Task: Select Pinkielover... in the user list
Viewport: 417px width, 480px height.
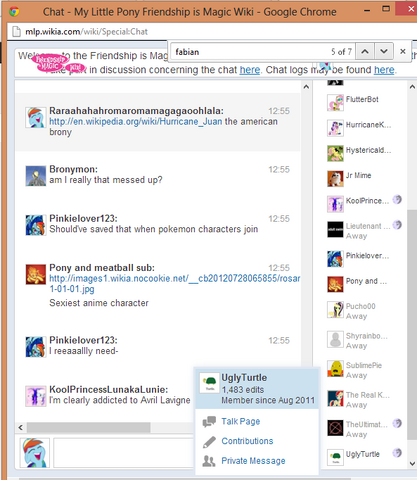Action: click(363, 258)
